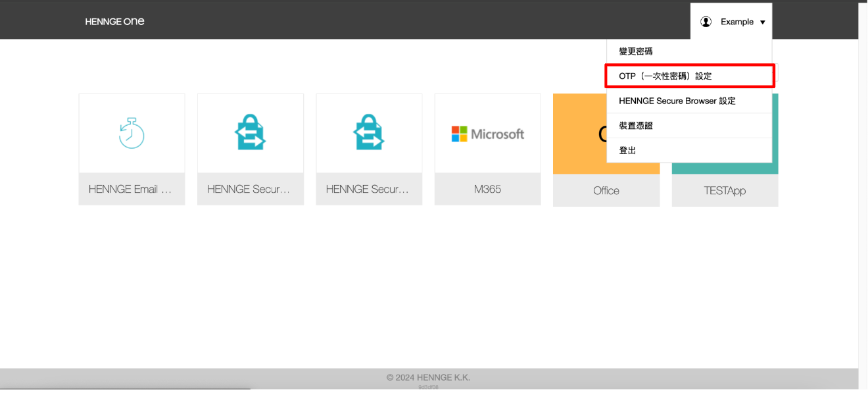Image resolution: width=868 pixels, height=395 pixels.
Task: Open the HENNGE Email … label
Action: 132,189
